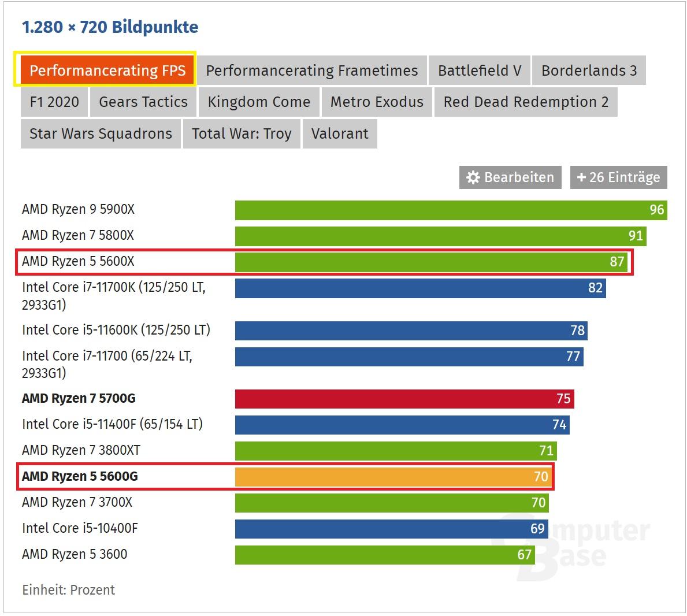Open the Metro Exodus tab
This screenshot has height=616, width=687.
(377, 102)
